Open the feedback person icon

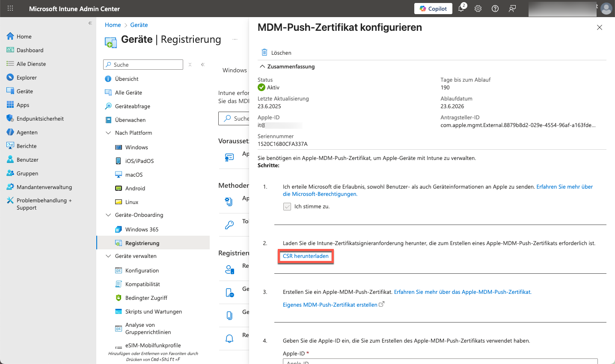tap(512, 9)
